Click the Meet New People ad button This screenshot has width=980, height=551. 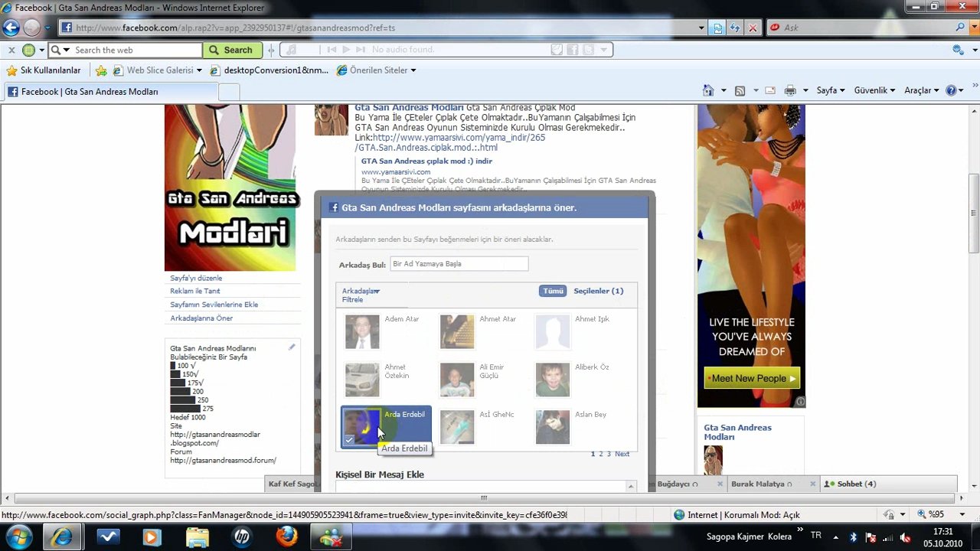pos(752,378)
